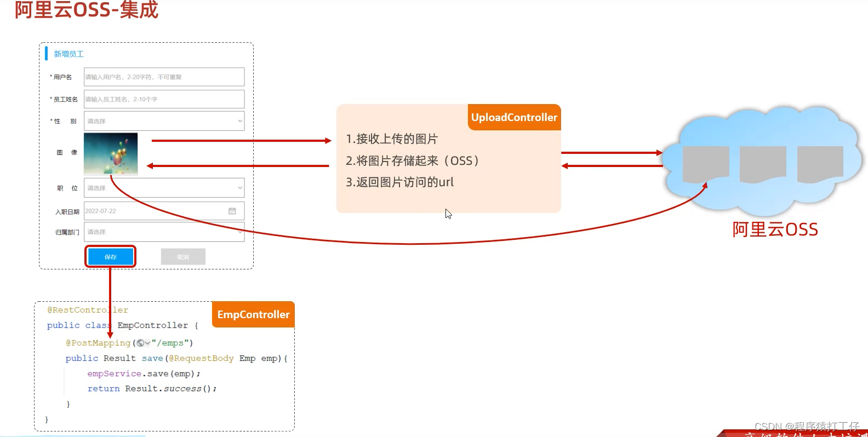The image size is (868, 437).
Task: Click the grey 取消 cancel button
Action: coord(183,257)
